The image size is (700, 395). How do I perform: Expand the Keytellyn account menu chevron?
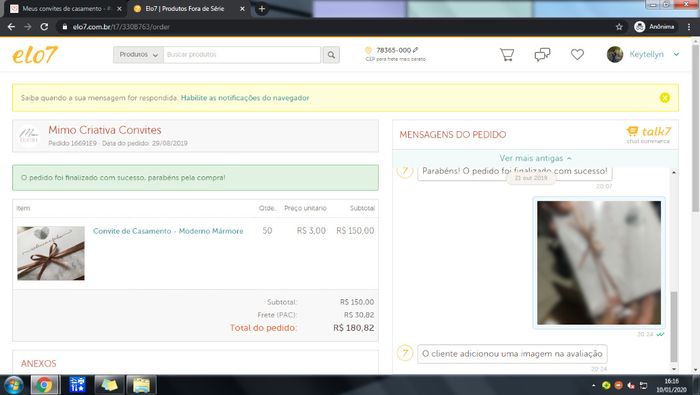[676, 54]
